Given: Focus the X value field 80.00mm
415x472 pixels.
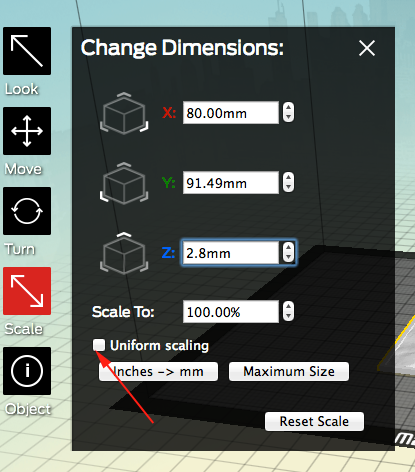Looking at the screenshot, I should point(231,113).
